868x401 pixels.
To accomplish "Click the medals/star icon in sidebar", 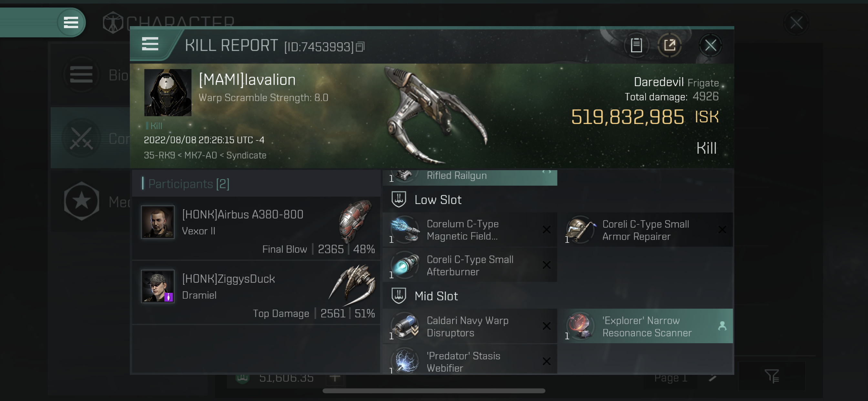I will coord(82,201).
